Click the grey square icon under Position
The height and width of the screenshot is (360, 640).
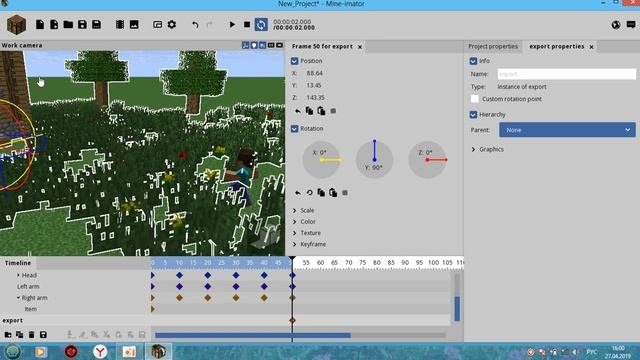[x=333, y=111]
